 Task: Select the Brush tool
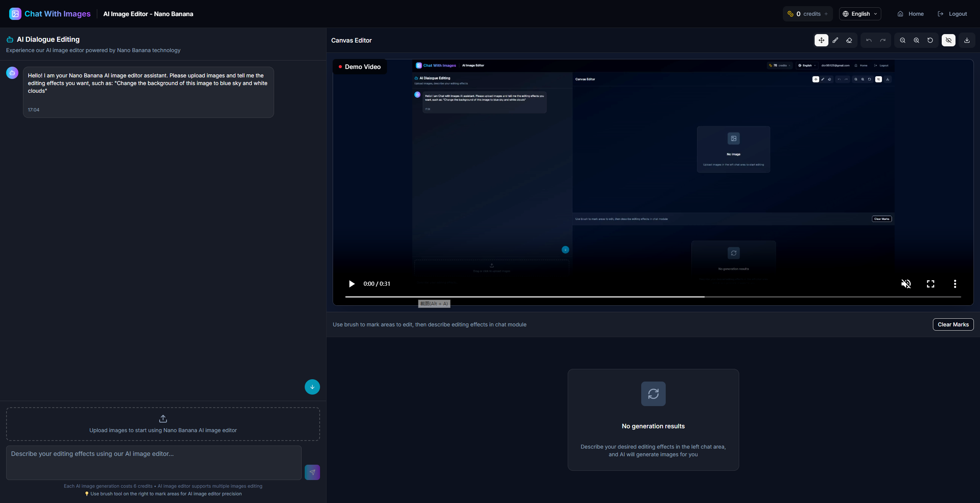pos(835,40)
